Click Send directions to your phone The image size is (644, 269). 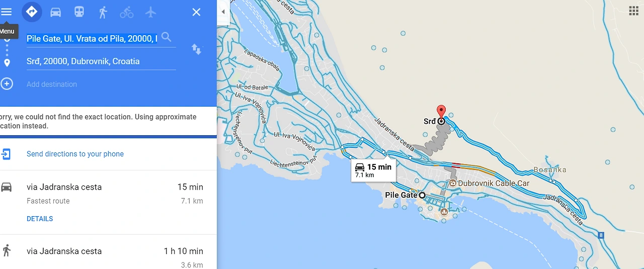(75, 154)
